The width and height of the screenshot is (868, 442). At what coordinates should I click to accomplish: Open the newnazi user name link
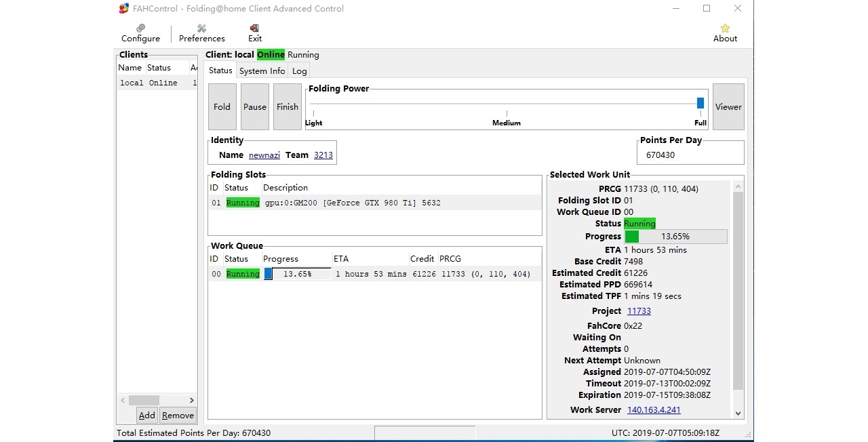click(x=264, y=155)
